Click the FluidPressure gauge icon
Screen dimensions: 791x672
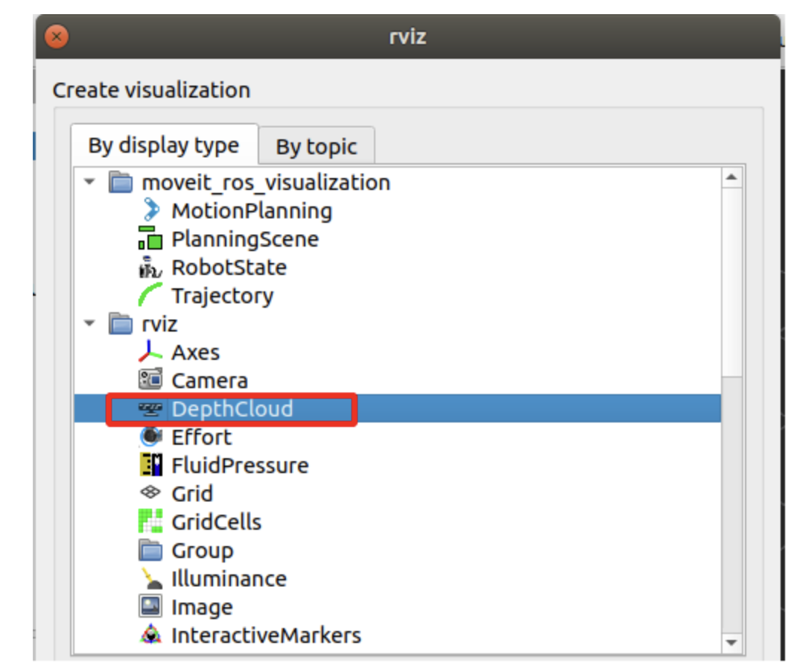coord(150,465)
